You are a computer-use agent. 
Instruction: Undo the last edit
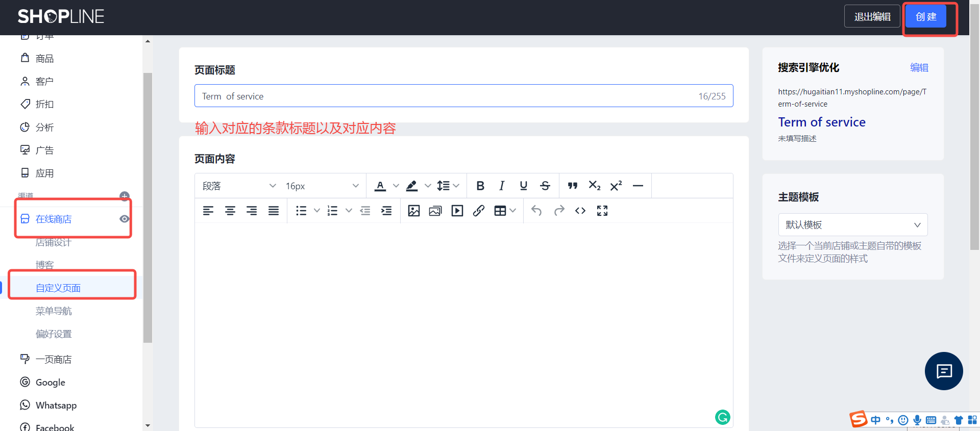point(536,211)
